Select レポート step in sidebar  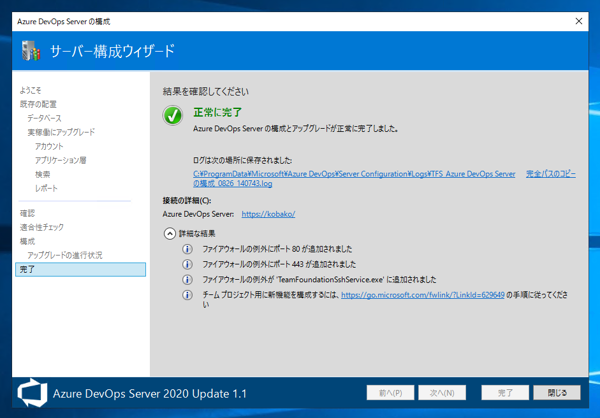(46, 188)
